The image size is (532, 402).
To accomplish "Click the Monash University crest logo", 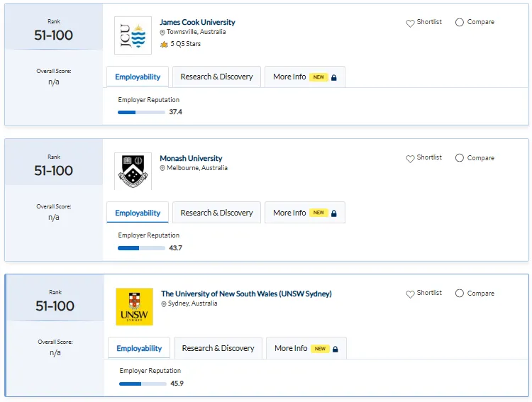I will click(x=133, y=172).
